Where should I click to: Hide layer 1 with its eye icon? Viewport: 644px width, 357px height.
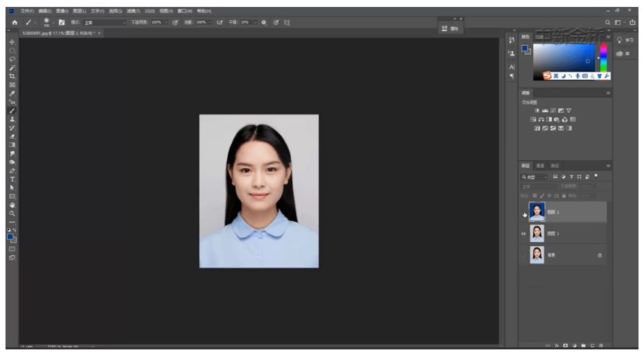click(x=524, y=234)
